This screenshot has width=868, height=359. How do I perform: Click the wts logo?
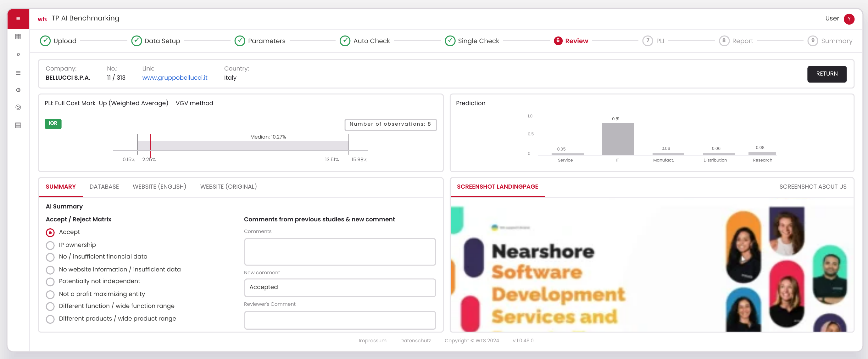point(42,19)
